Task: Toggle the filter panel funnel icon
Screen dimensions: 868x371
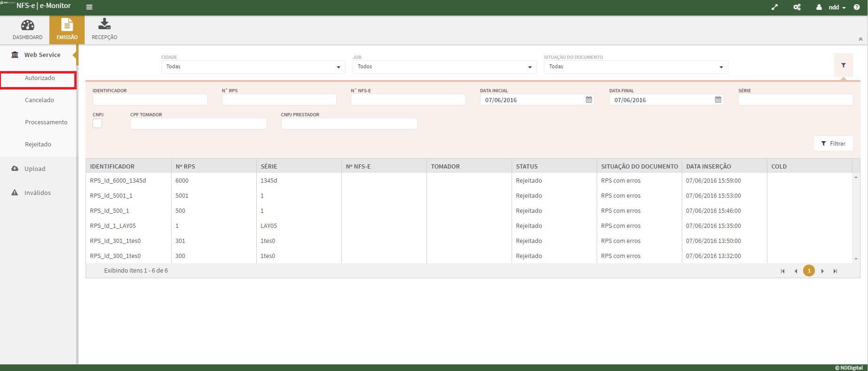Action: pyautogui.click(x=844, y=65)
